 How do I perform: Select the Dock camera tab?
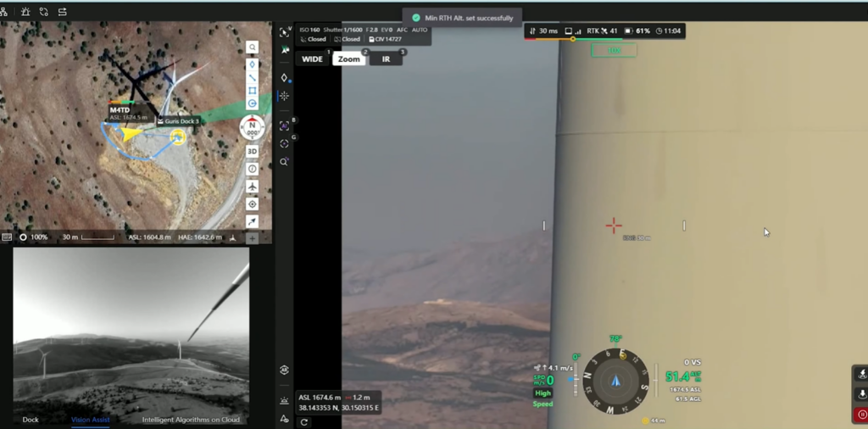coord(31,420)
